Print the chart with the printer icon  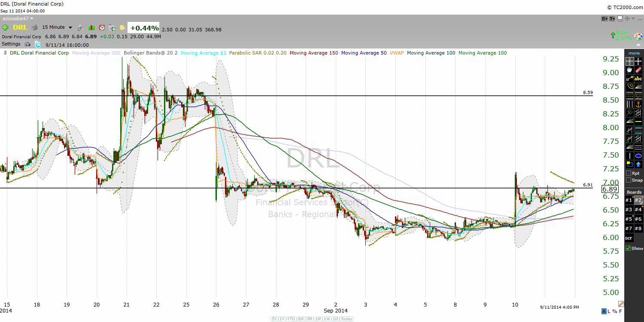[x=35, y=27]
